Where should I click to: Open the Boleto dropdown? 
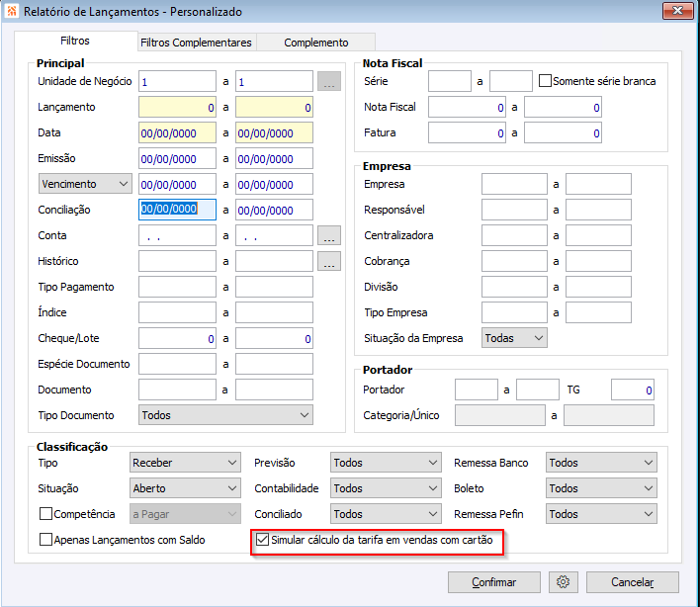601,488
